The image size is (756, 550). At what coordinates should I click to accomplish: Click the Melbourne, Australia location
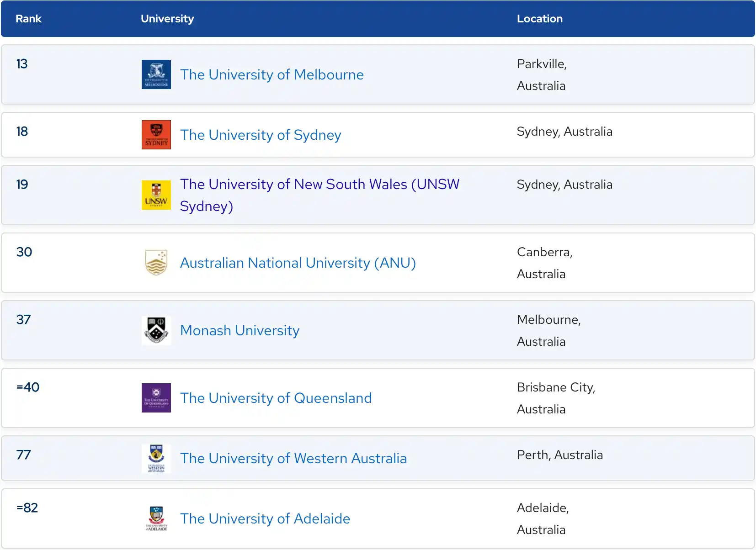[549, 330]
